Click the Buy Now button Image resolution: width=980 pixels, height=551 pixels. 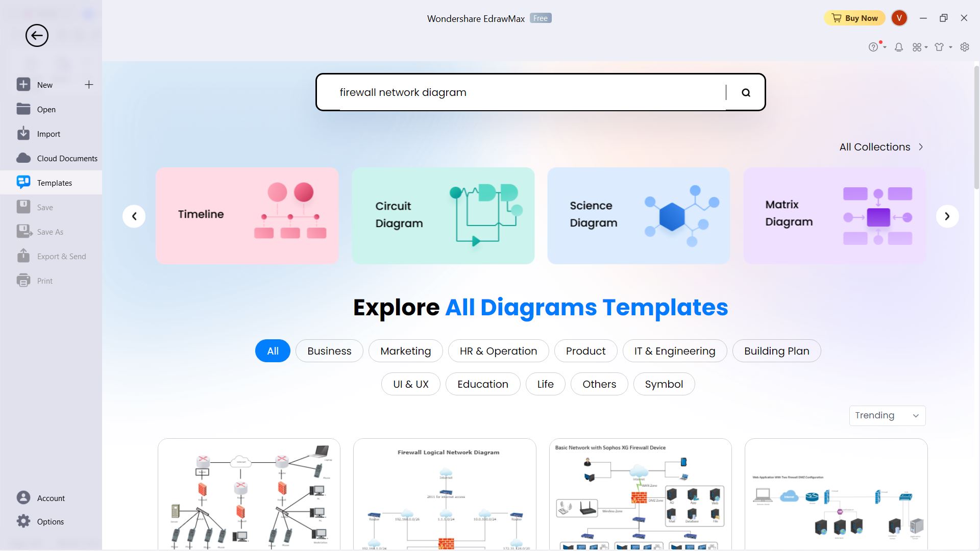(855, 18)
